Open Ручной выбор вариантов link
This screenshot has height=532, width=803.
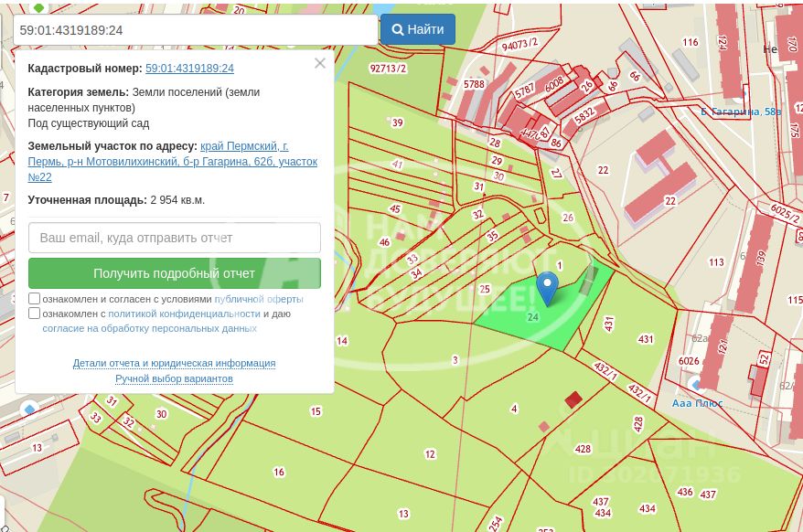click(174, 378)
